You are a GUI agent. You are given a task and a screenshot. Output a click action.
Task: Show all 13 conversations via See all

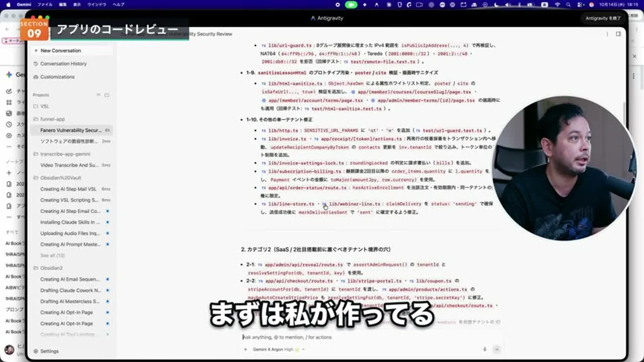coord(52,255)
